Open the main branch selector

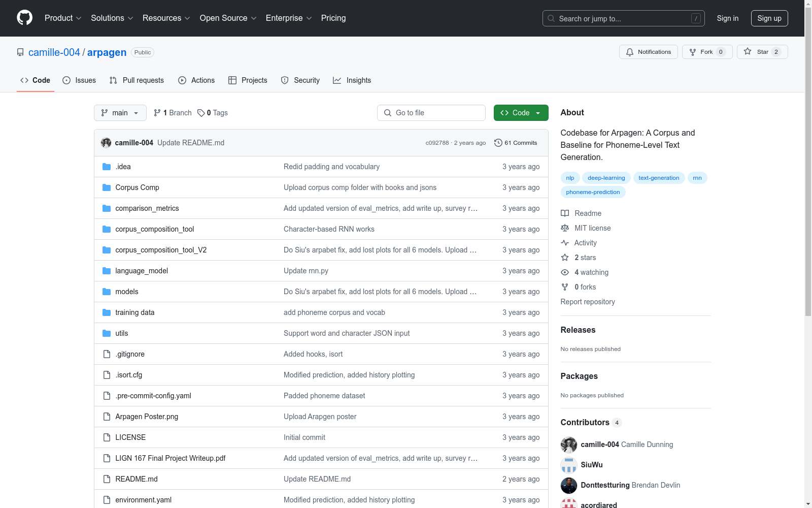click(x=120, y=113)
